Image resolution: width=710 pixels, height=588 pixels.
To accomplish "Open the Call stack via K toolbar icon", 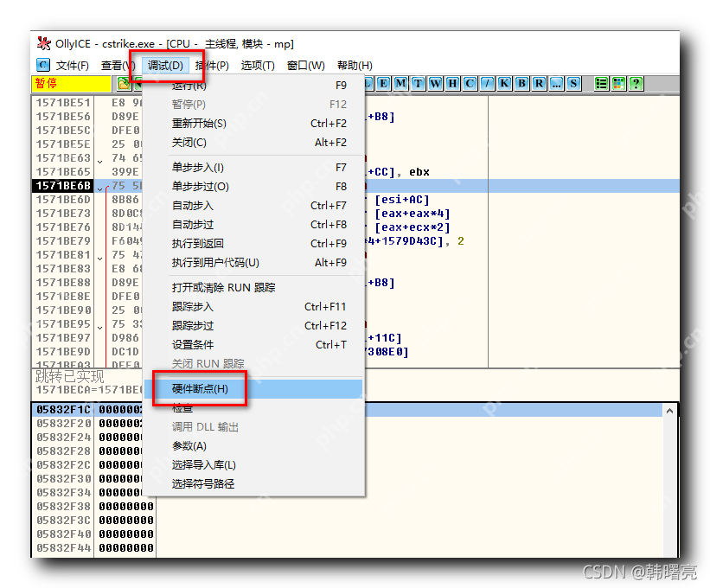I will click(506, 86).
